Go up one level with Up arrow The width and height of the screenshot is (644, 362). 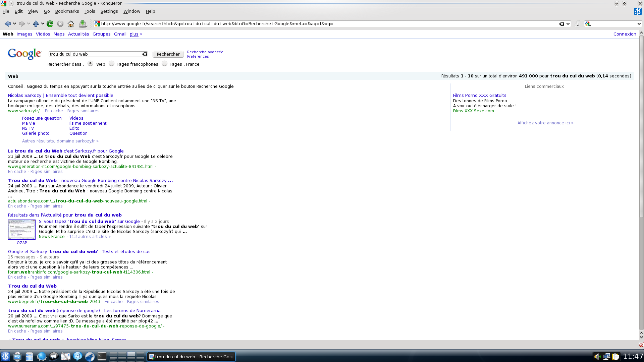pyautogui.click(x=36, y=24)
